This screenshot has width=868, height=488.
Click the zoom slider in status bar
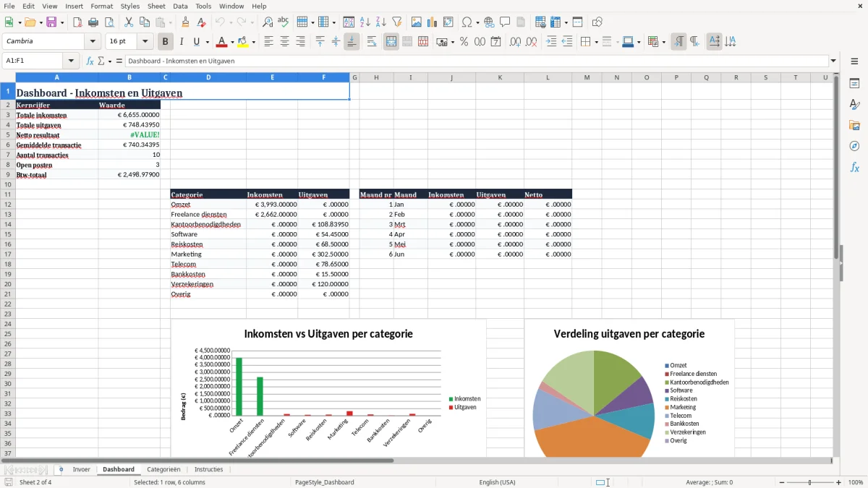(809, 482)
